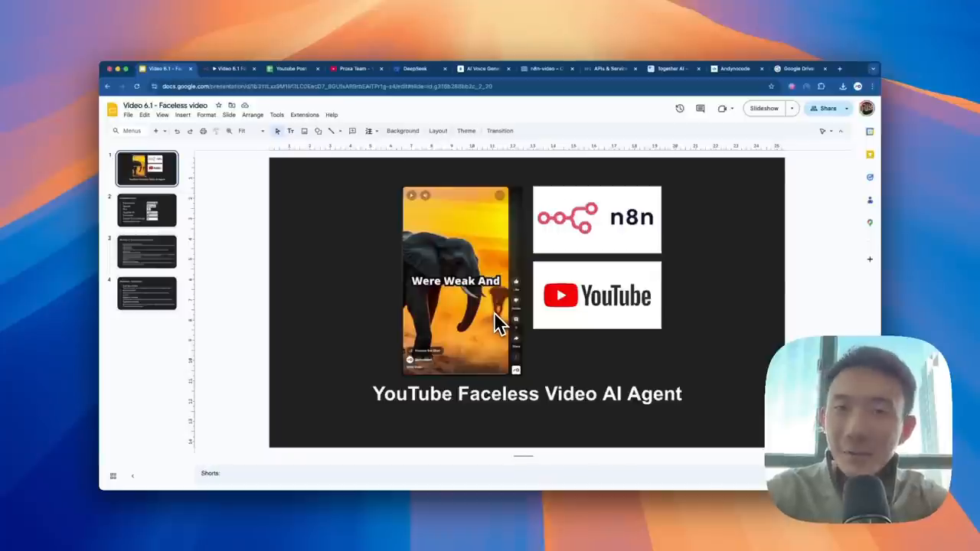Click the Print icon in toolbar
This screenshot has width=980, height=551.
click(x=203, y=131)
